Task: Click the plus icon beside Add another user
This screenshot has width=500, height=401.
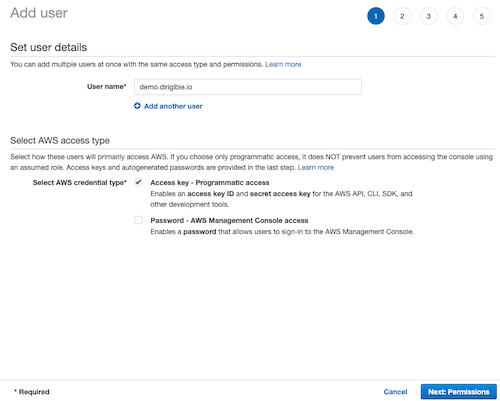Action: [137, 106]
